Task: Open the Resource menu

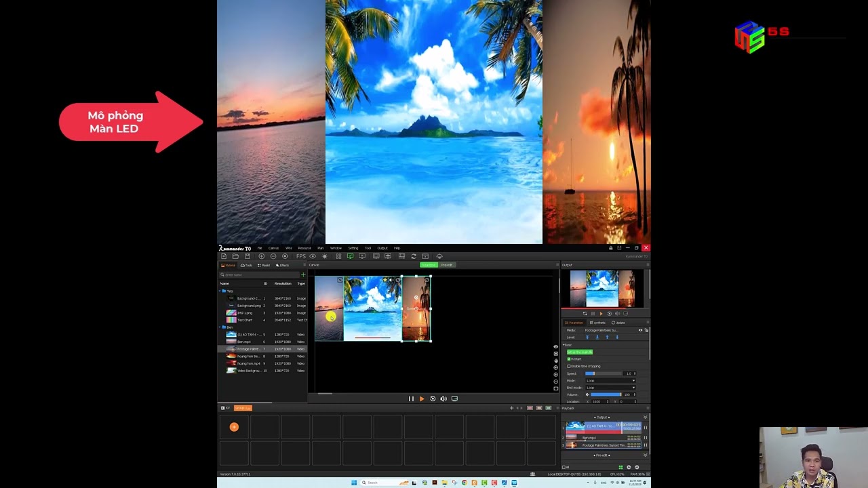Action: (304, 248)
